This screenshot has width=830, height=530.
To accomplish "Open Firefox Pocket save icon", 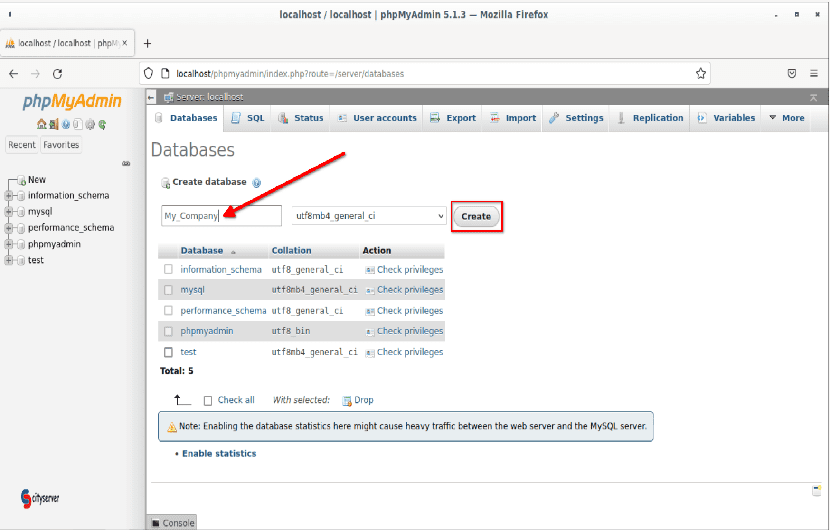I will [792, 74].
